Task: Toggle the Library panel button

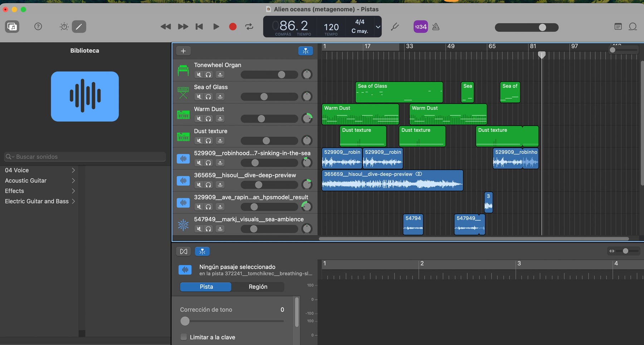Action: click(x=12, y=27)
